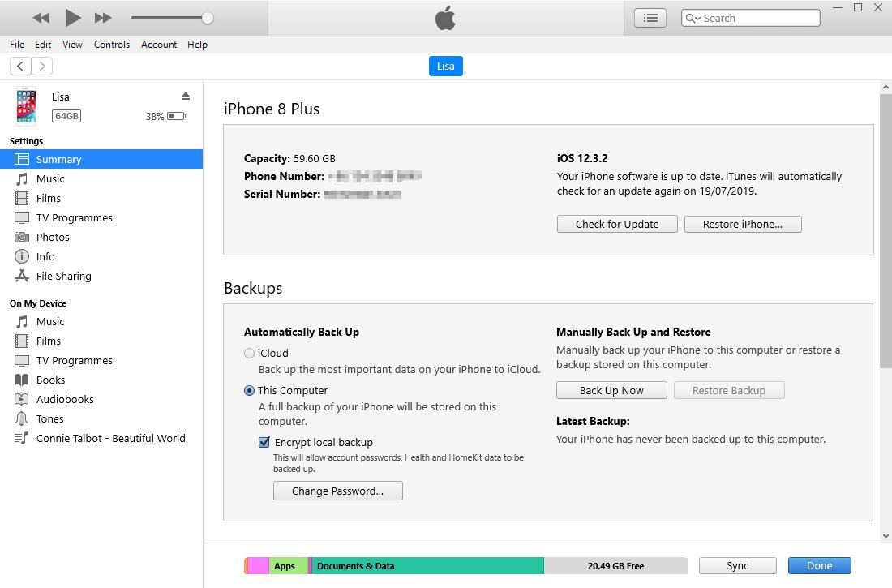Viewport: 892px width, 588px height.
Task: Click the Capacity 59.60 GB text
Action: point(289,158)
